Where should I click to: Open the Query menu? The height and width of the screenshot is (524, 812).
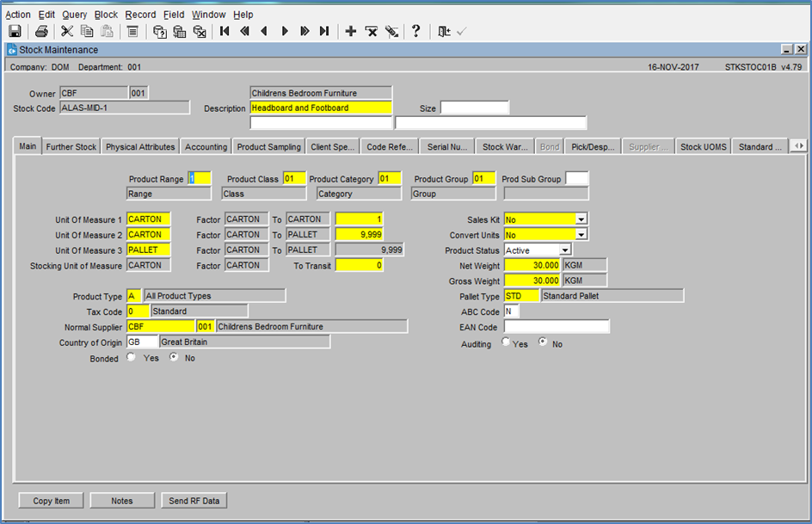click(x=75, y=15)
